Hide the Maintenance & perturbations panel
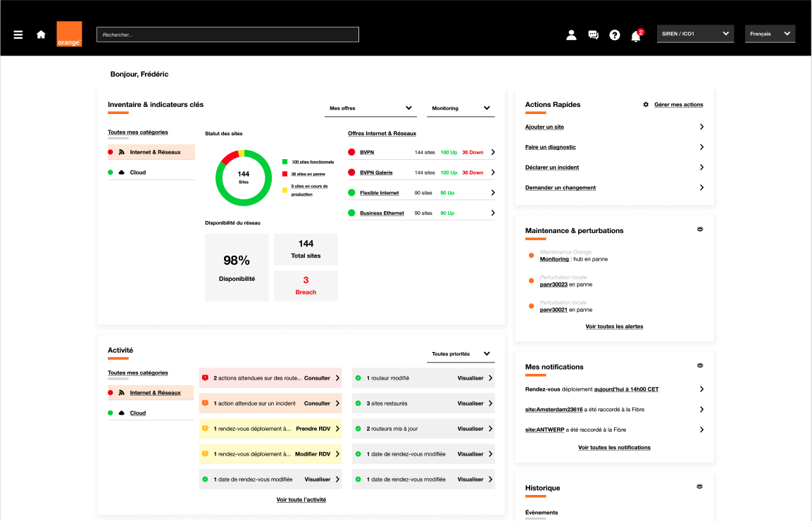Viewport: 812px width, 521px height. tap(699, 230)
